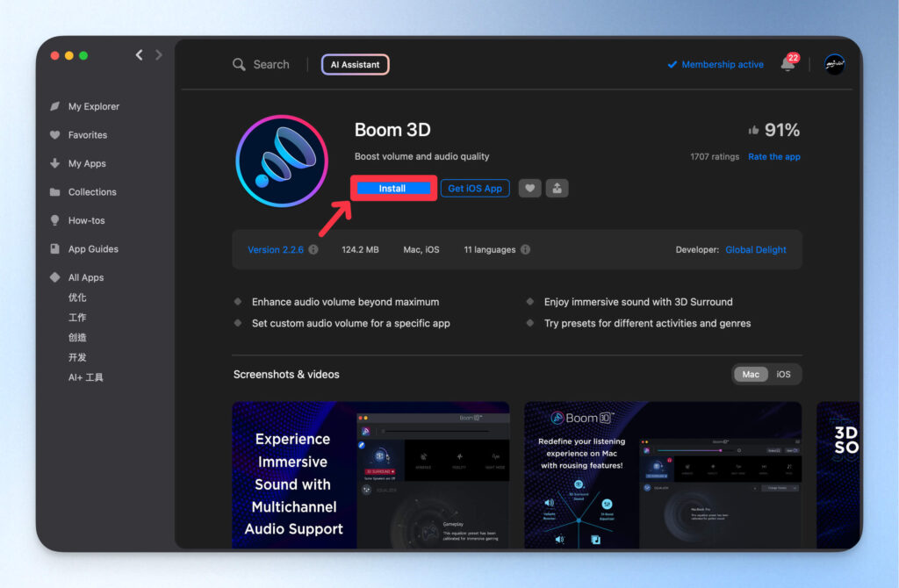Click the Boom 3D app logo

(x=281, y=160)
